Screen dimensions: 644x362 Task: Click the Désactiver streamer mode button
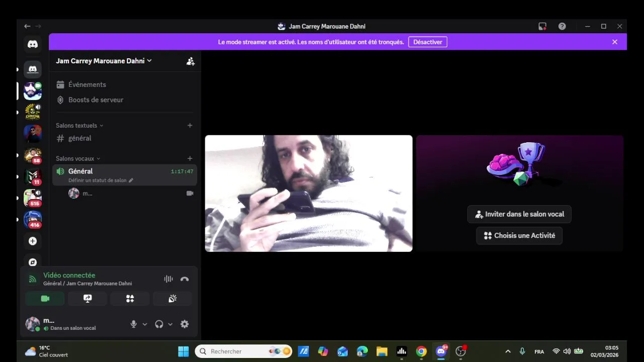tap(428, 42)
